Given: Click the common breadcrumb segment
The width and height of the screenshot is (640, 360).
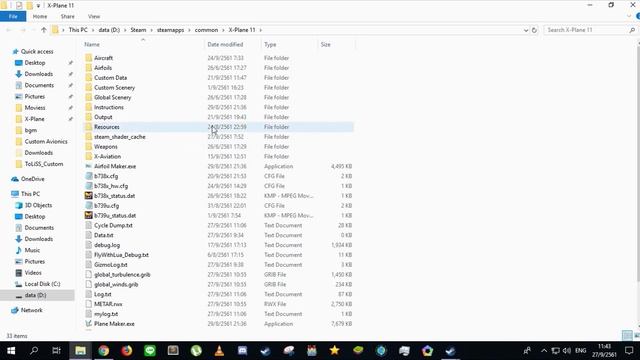Looking at the screenshot, I should [206, 30].
